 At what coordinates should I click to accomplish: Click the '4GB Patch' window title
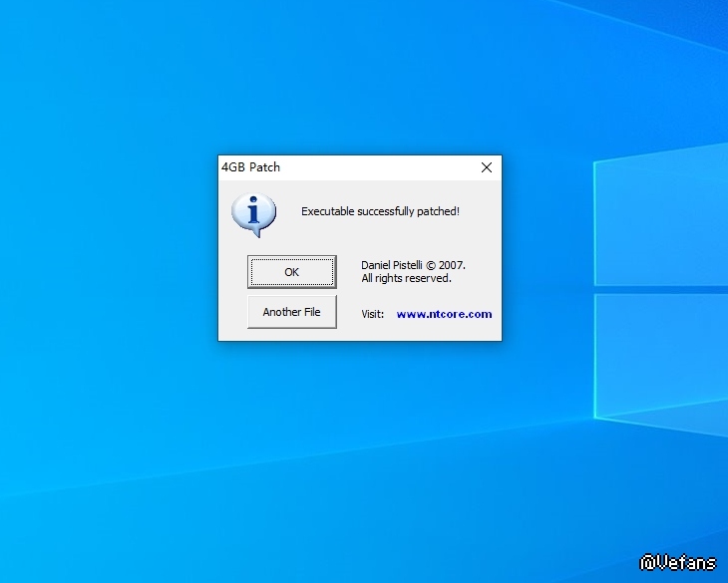[x=250, y=167]
